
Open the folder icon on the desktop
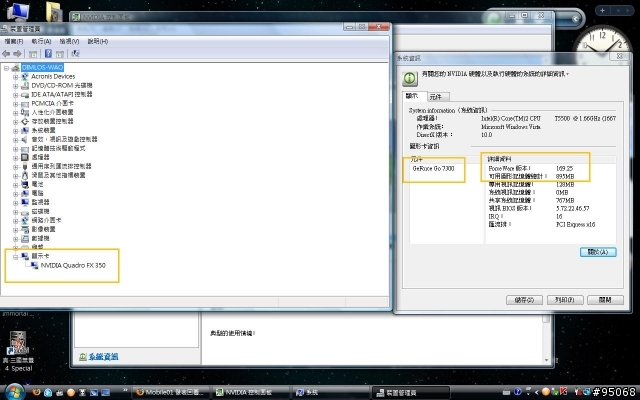coord(54,11)
